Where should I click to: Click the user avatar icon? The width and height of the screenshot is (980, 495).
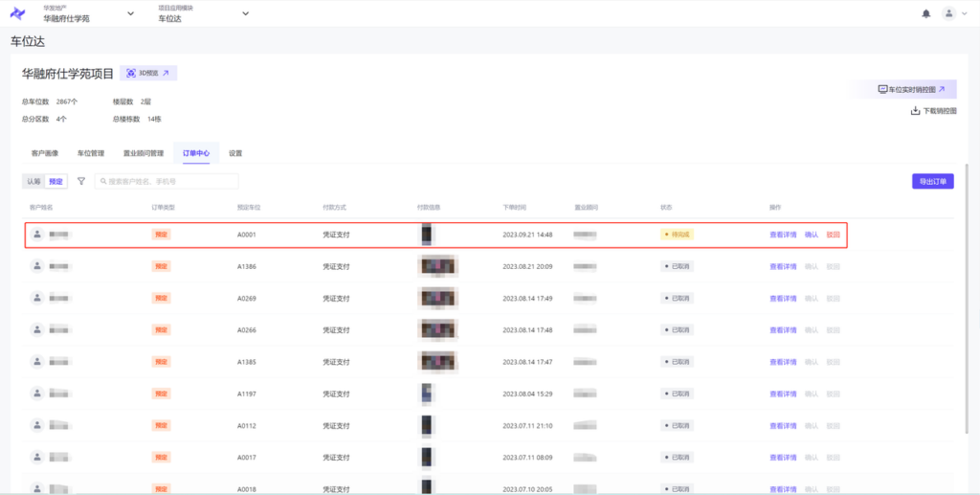pyautogui.click(x=948, y=13)
